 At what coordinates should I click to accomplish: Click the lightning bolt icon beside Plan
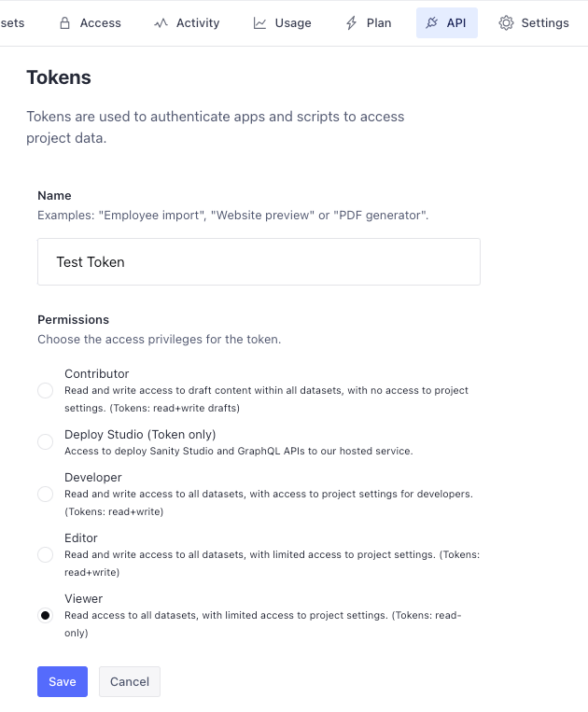coord(352,23)
